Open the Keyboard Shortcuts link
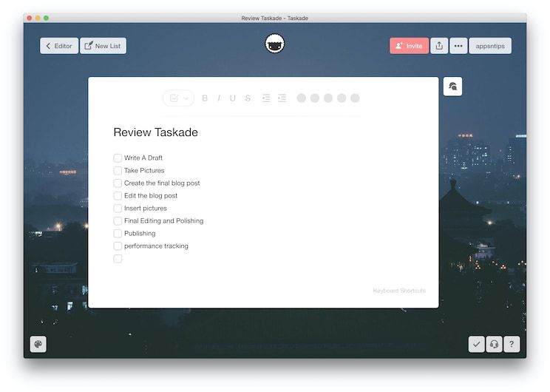This screenshot has height=392, width=550. coord(399,291)
